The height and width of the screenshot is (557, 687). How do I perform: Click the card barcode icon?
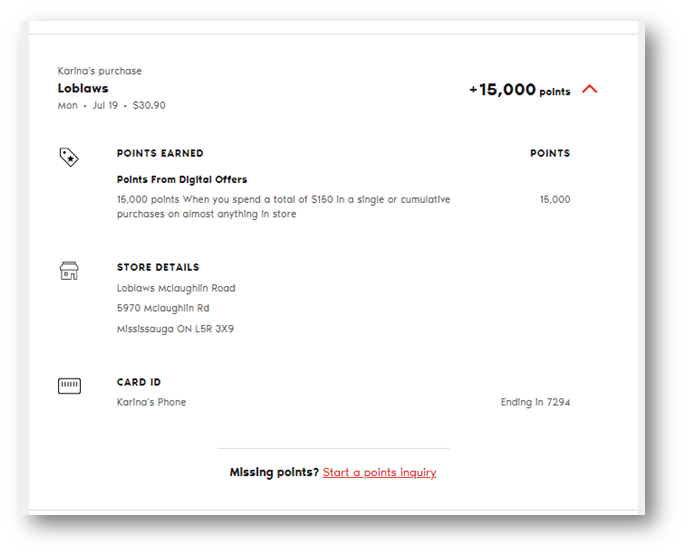[69, 385]
